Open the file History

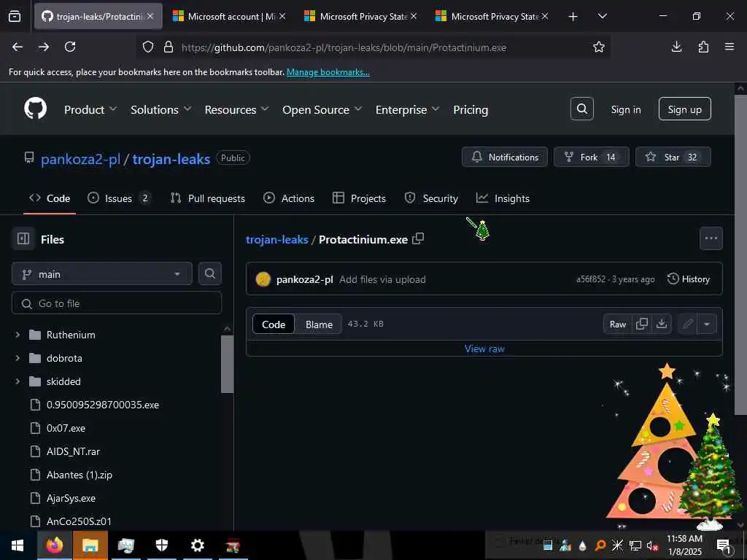689,279
